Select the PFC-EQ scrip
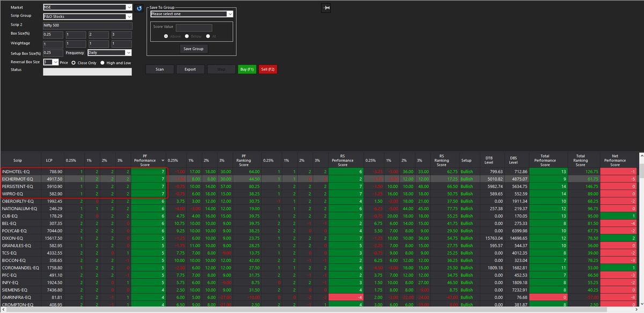 pyautogui.click(x=10, y=275)
